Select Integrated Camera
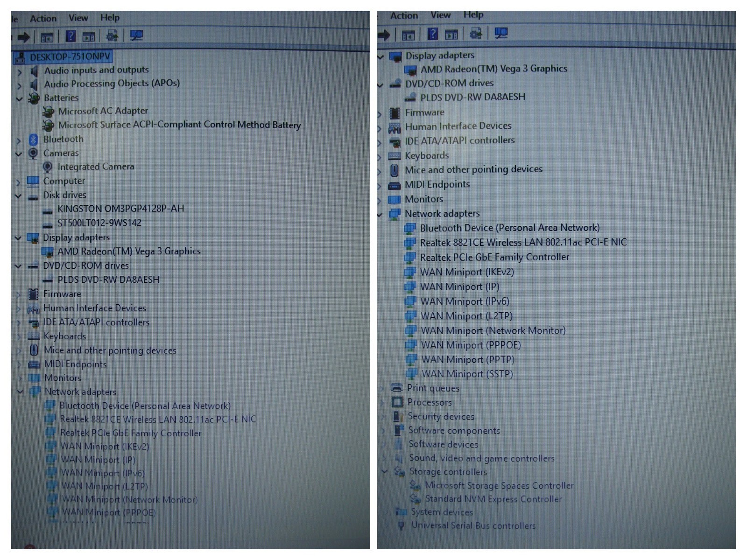The width and height of the screenshot is (747, 560). click(96, 167)
